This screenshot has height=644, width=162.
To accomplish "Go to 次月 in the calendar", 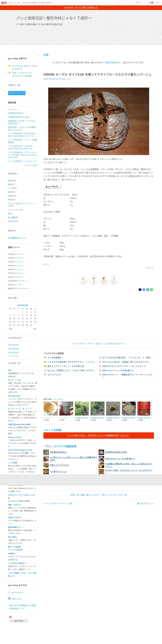I will (x=35, y=329).
